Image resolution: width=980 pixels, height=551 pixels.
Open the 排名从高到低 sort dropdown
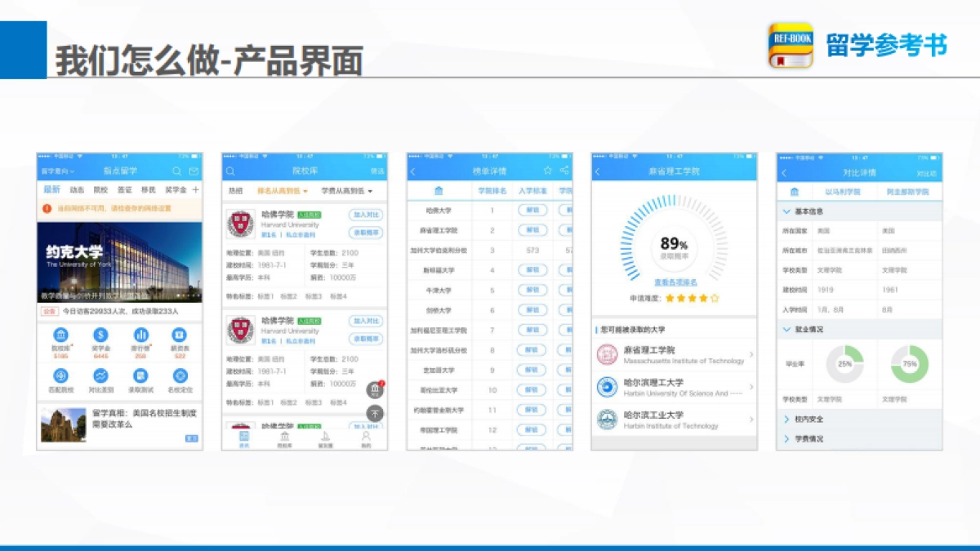coord(283,190)
